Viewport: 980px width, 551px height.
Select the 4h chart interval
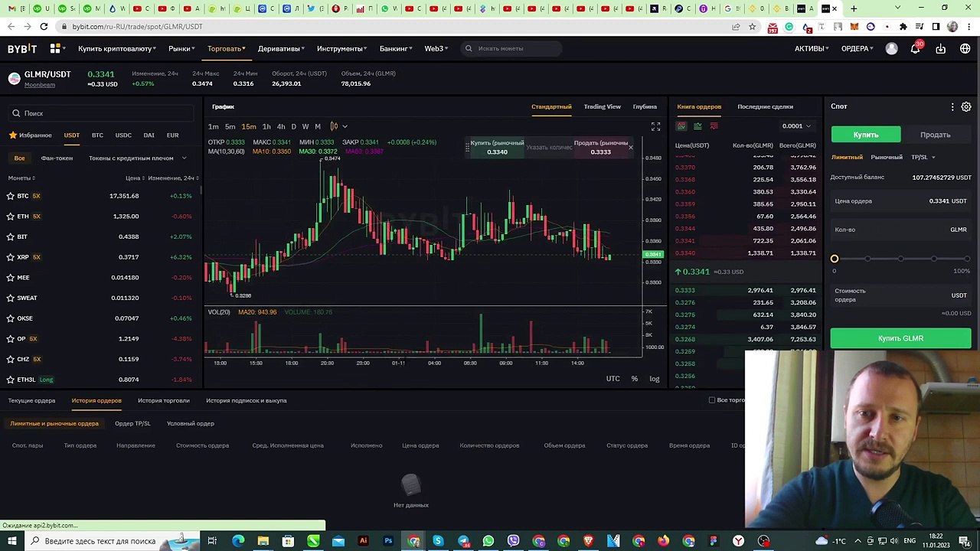[281, 126]
